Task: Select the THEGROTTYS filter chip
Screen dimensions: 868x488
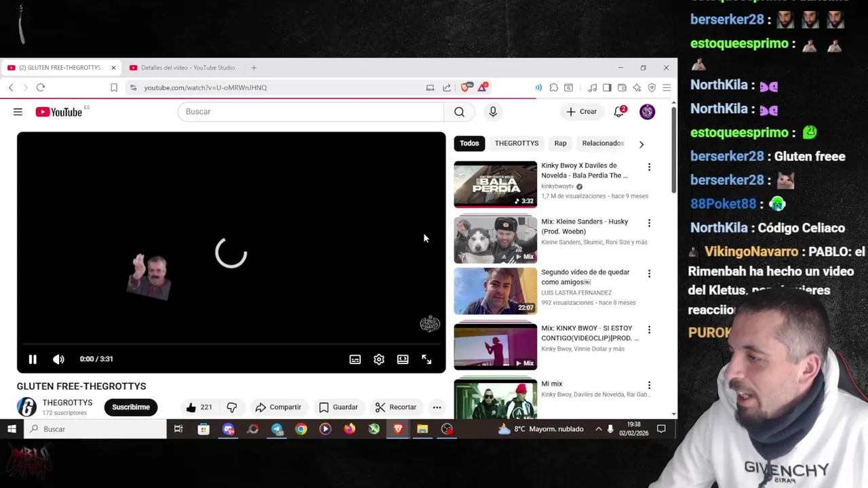Action: pos(517,143)
